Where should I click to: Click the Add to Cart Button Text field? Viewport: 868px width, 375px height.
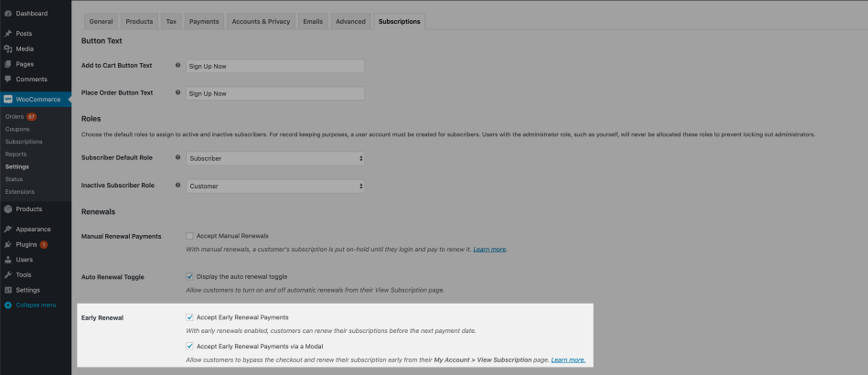coord(274,66)
